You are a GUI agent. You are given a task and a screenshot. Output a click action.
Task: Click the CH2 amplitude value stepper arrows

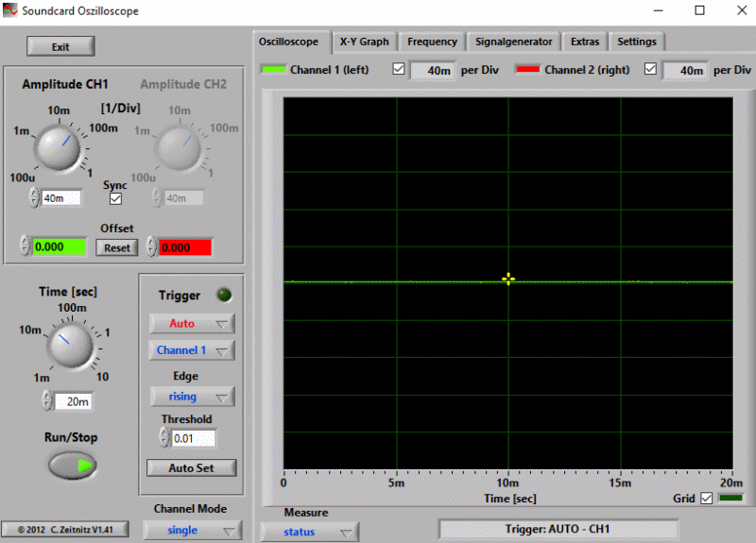(157, 197)
